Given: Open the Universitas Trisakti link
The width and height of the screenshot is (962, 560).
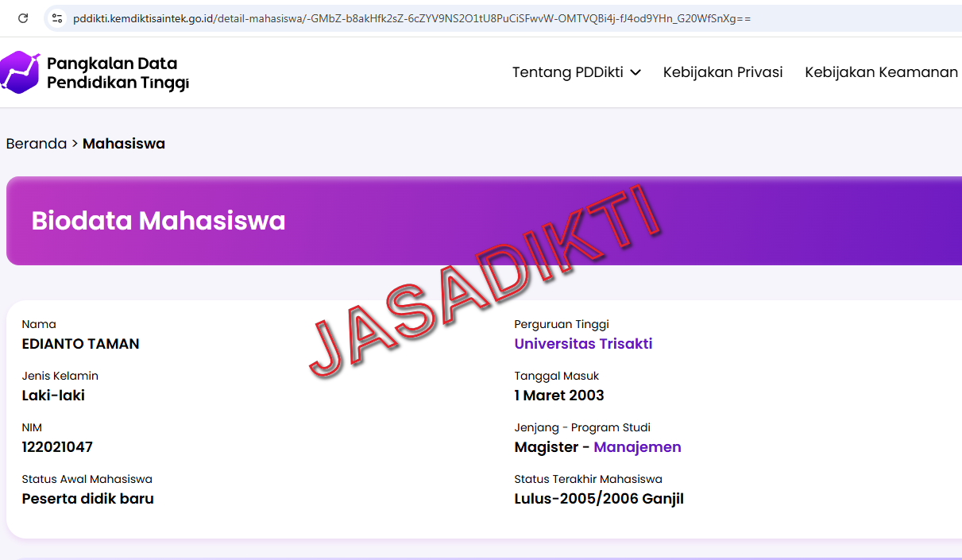Looking at the screenshot, I should 583,344.
